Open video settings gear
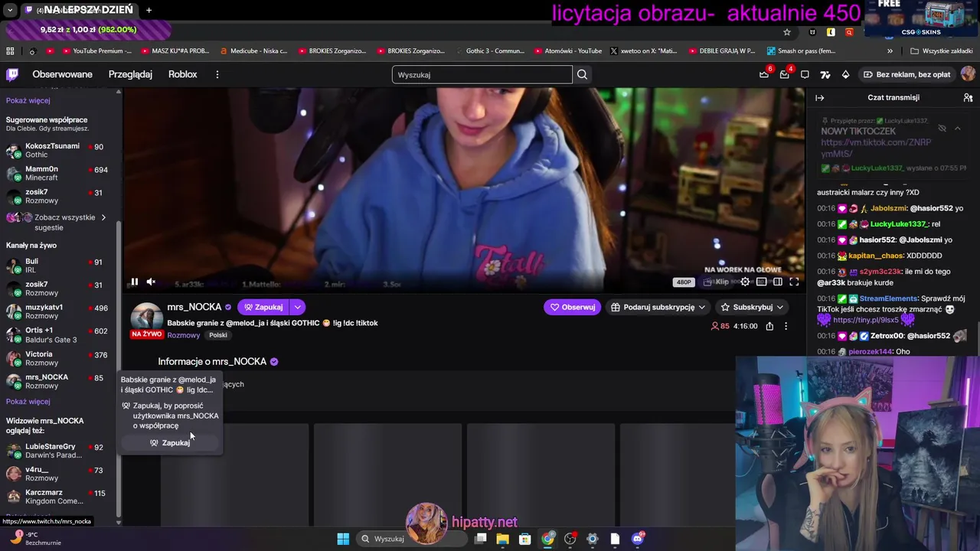Viewport: 980px width, 551px height. (745, 282)
